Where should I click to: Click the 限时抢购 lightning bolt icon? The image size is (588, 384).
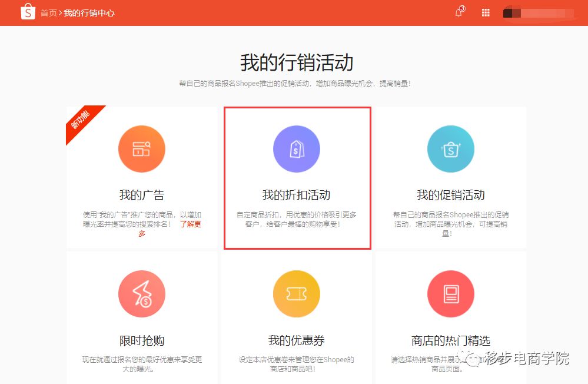click(142, 293)
